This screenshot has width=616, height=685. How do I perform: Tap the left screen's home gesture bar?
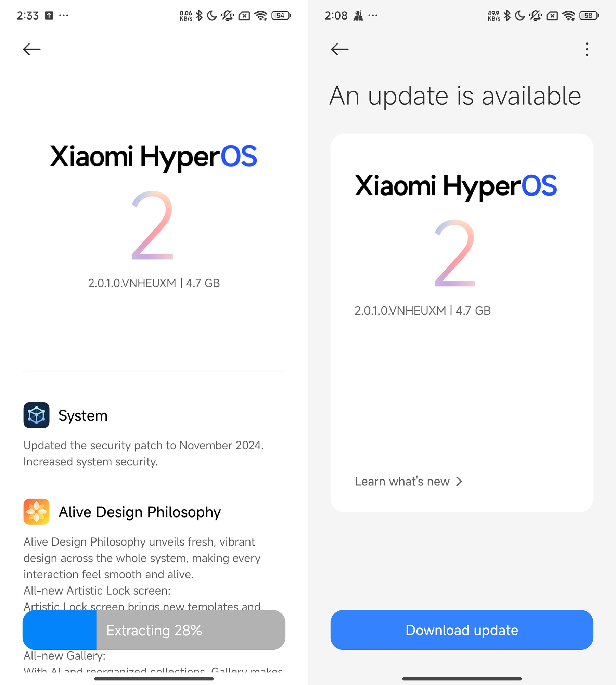[154, 678]
